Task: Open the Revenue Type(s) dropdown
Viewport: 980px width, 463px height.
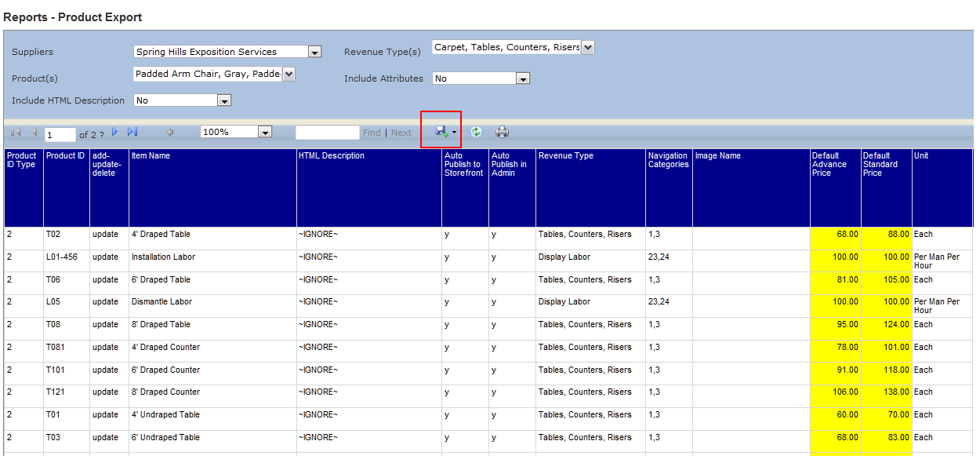Action: (588, 47)
